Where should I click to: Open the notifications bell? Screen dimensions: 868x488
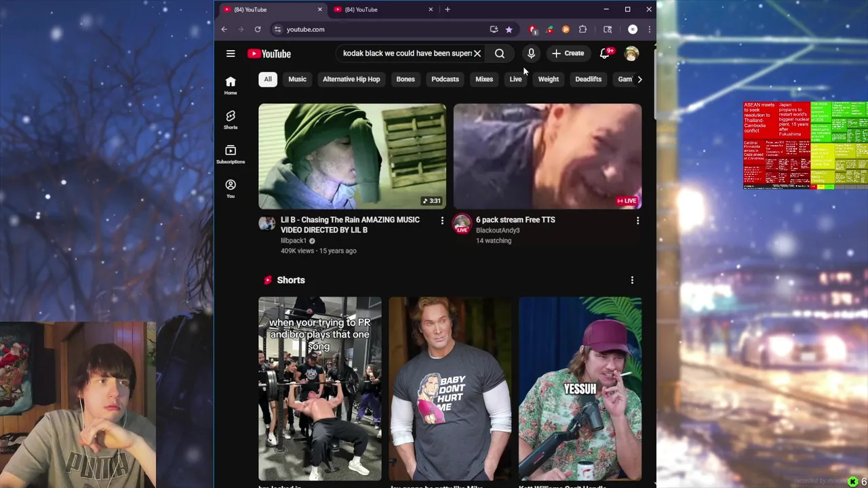click(x=605, y=53)
